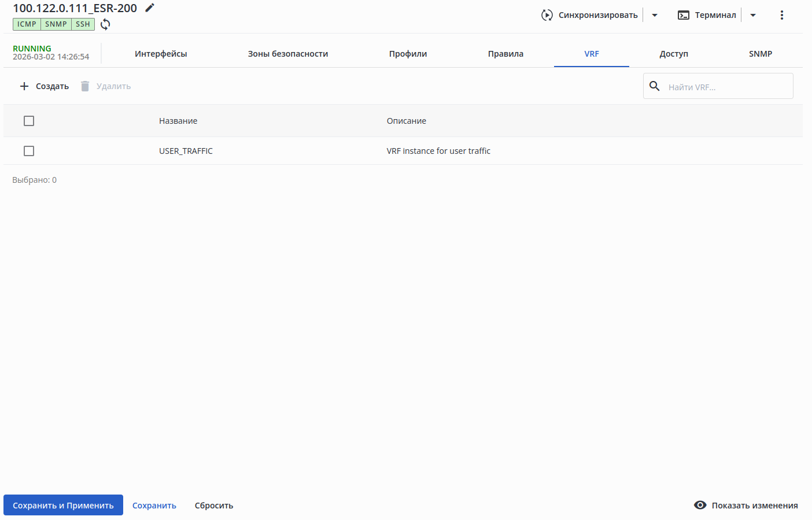Expand the Синхронизировать dropdown arrow
This screenshot has width=812, height=520.
655,15
